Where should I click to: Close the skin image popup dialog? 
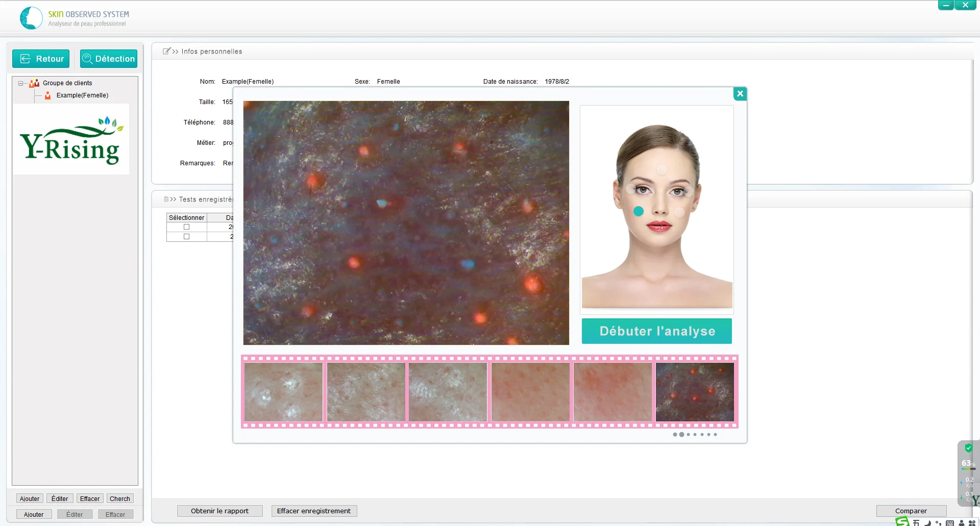[740, 94]
